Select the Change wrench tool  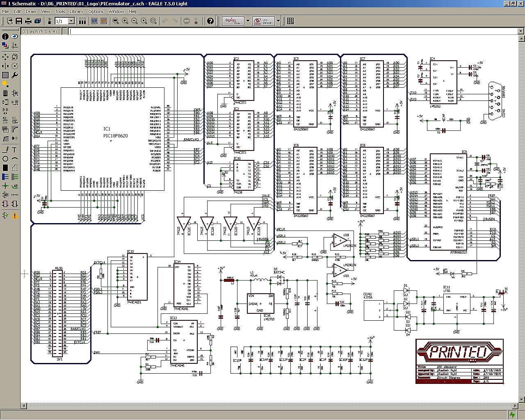pyautogui.click(x=15, y=75)
